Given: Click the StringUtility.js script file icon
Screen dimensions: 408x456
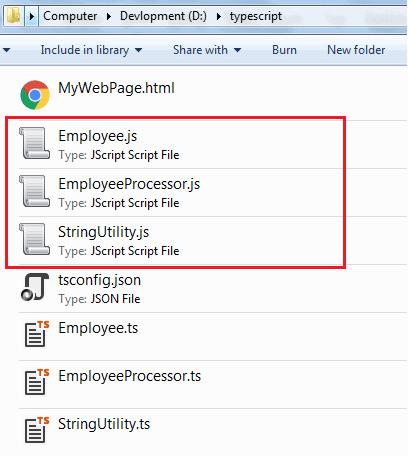Looking at the screenshot, I should coord(35,239).
